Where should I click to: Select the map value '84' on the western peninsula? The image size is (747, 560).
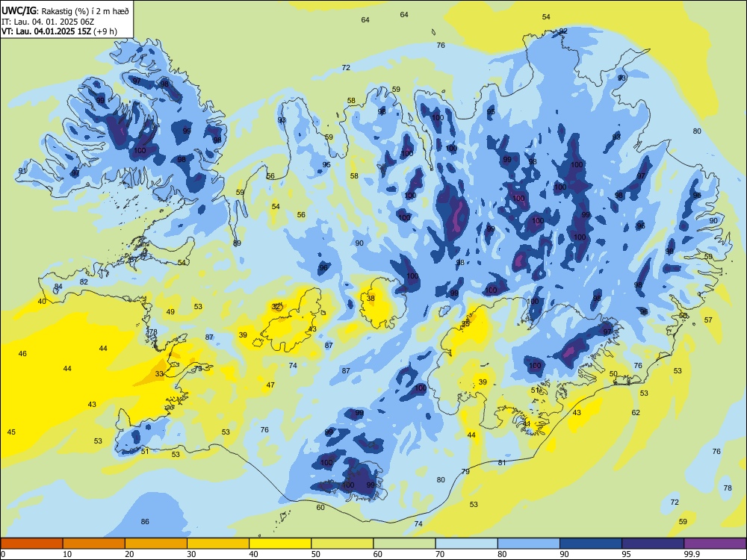coord(58,287)
